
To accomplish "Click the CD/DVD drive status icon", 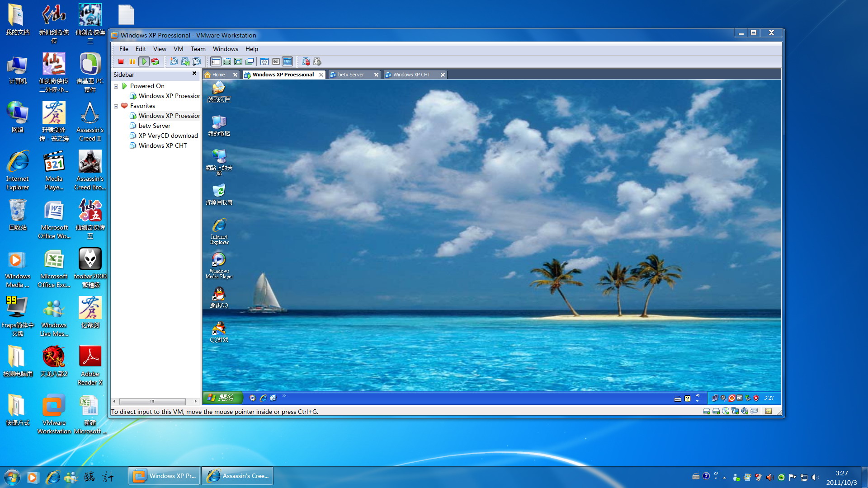I will (x=726, y=411).
